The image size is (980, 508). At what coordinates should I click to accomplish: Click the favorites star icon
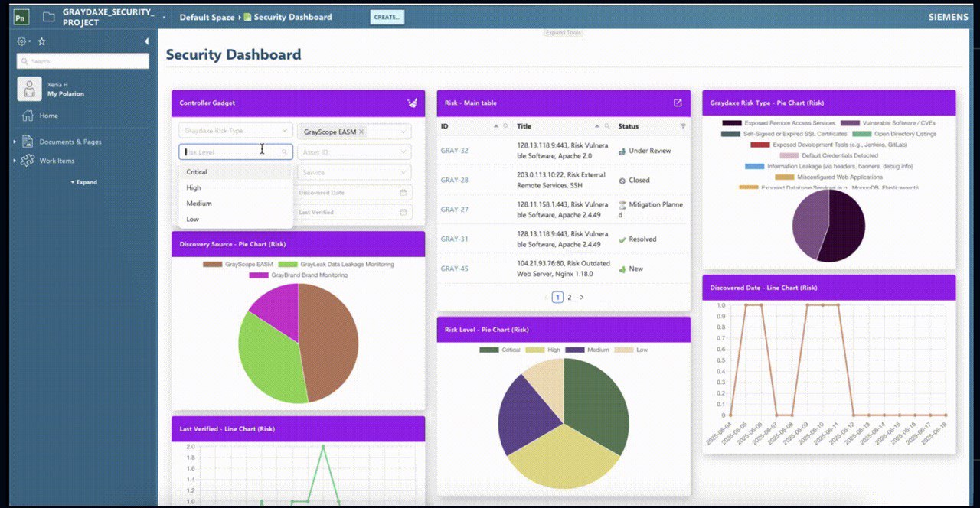click(x=42, y=41)
